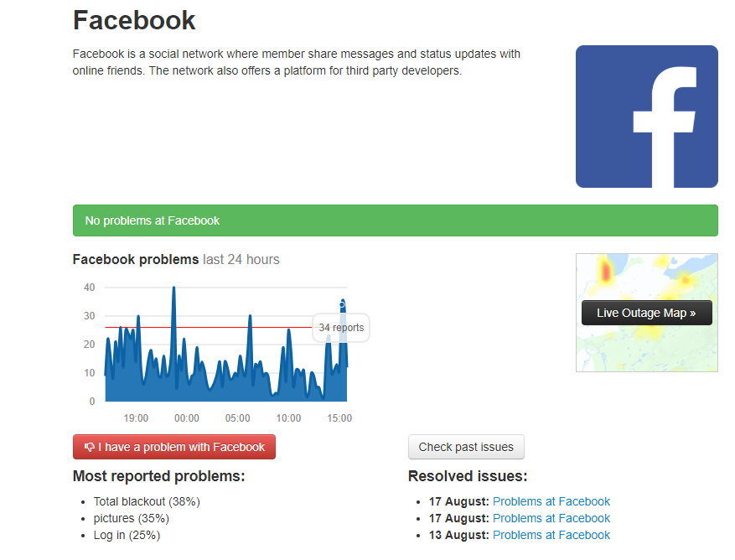Click the Facebook problems chart peak near 00:00

pos(175,289)
